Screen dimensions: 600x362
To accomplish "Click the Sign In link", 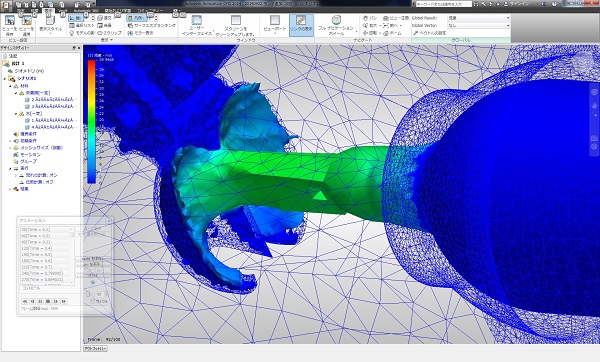I will (x=521, y=4).
